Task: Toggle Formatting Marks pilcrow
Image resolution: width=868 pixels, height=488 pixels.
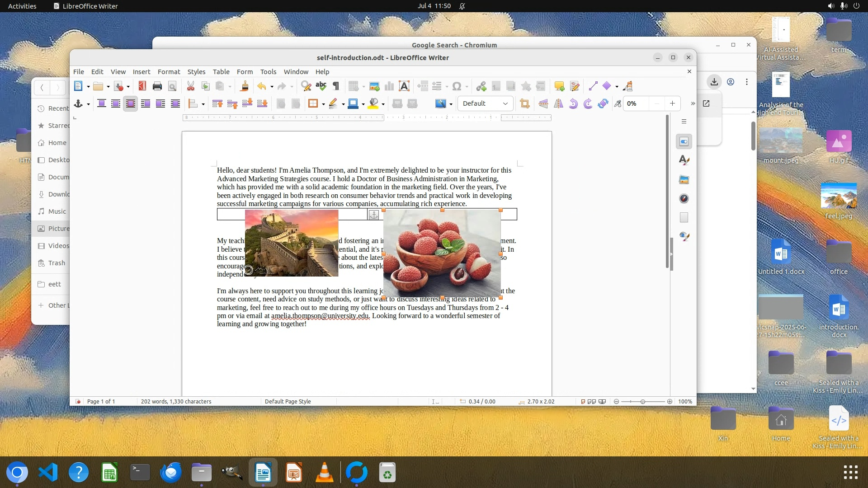Action: (336, 86)
